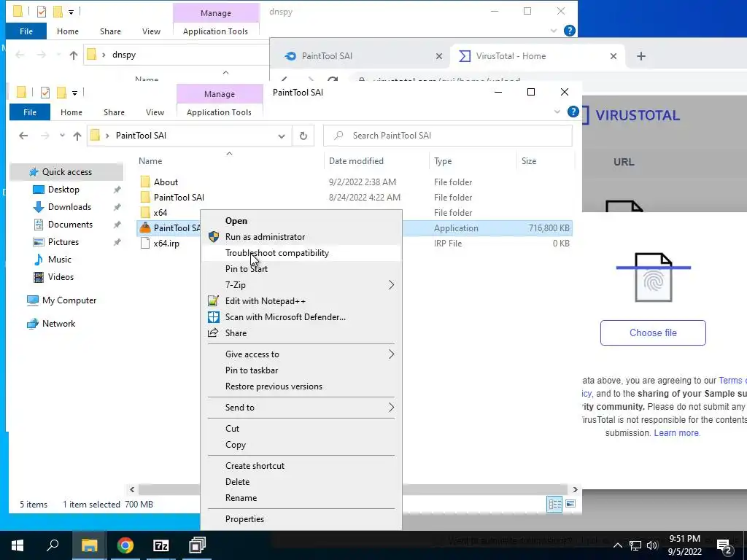Viewport: 747px width, 560px height.
Task: Launch Google Chrome from taskbar
Action: point(125,545)
